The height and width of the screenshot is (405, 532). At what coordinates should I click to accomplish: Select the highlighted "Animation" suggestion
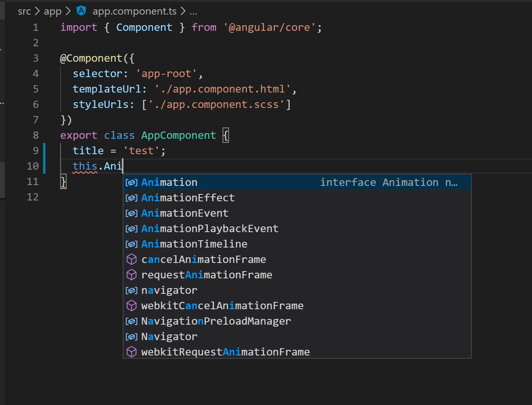tap(169, 182)
